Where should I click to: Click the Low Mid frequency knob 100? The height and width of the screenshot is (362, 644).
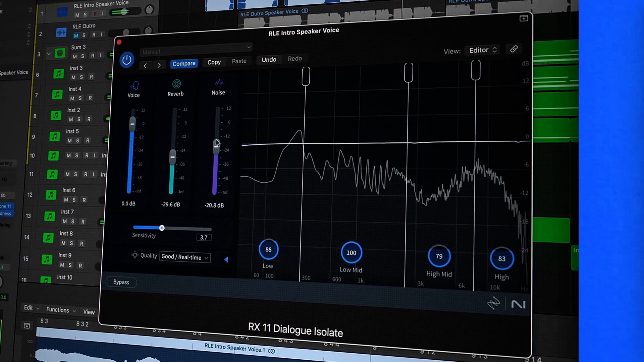[x=351, y=253]
